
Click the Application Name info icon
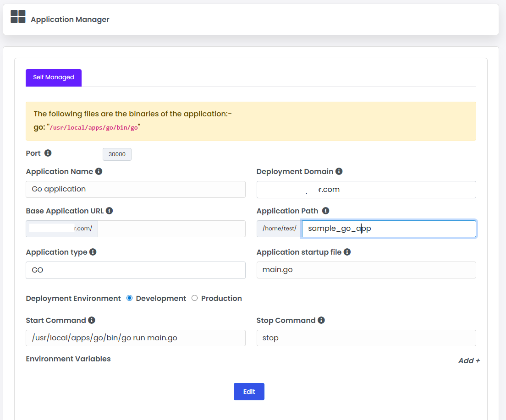click(x=99, y=172)
